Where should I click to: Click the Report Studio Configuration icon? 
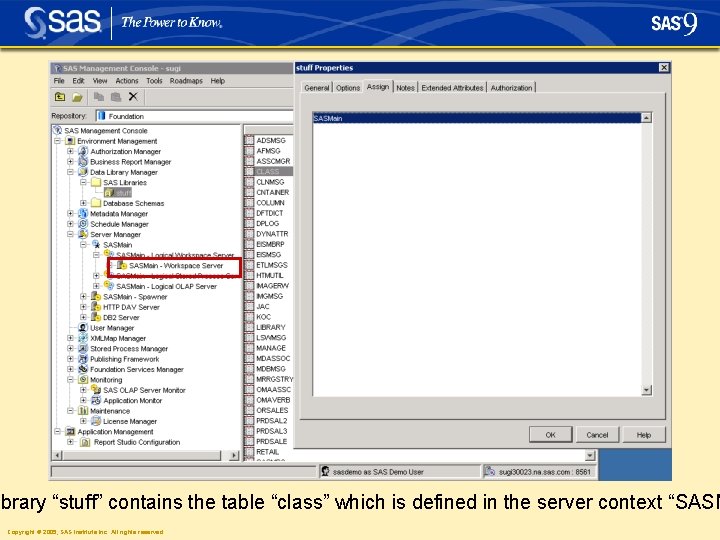tap(85, 442)
